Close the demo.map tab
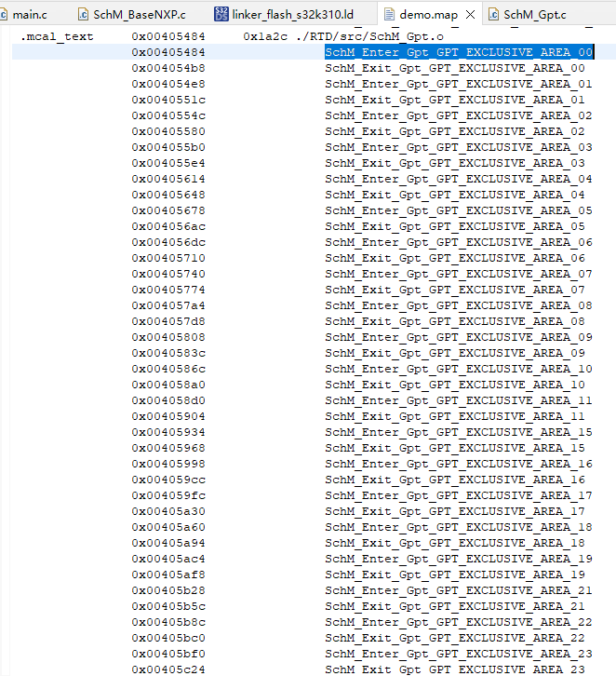Viewport: 616px width, 676px height. coord(471,15)
